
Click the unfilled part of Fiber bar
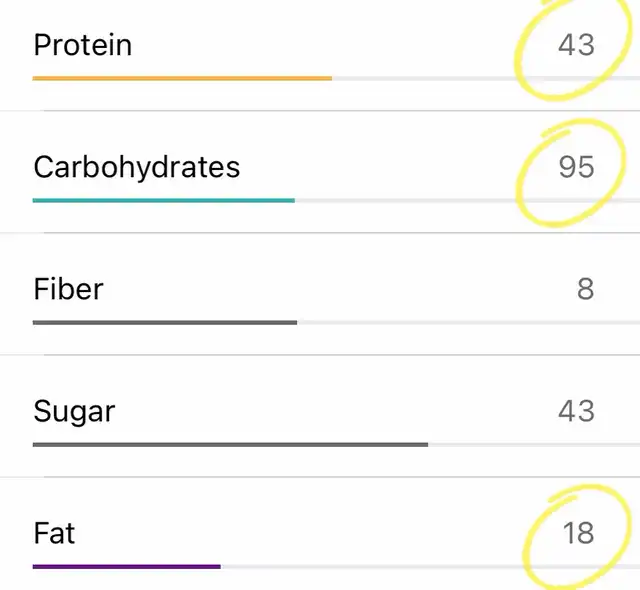pos(469,322)
